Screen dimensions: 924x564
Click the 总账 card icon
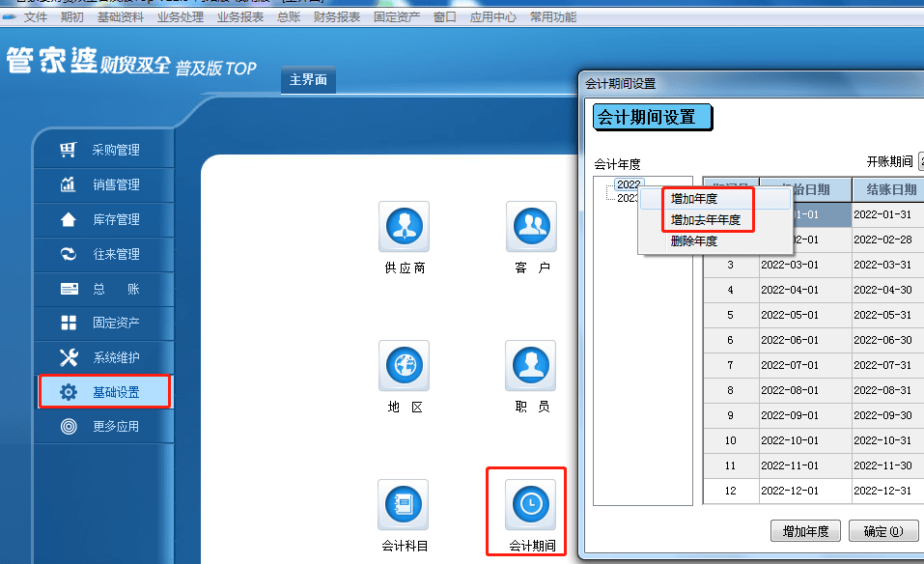[x=69, y=289]
